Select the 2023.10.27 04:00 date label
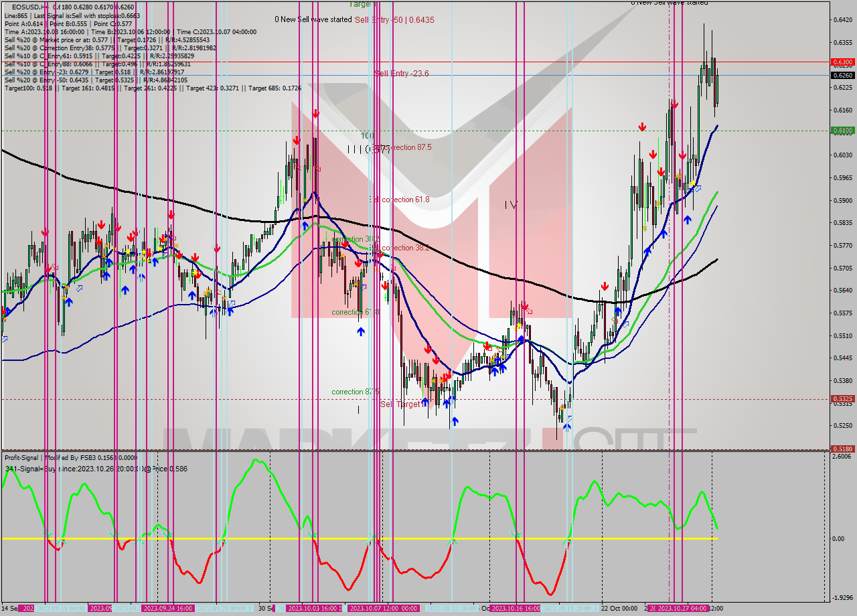This screenshot has height=616, width=857. (x=684, y=610)
